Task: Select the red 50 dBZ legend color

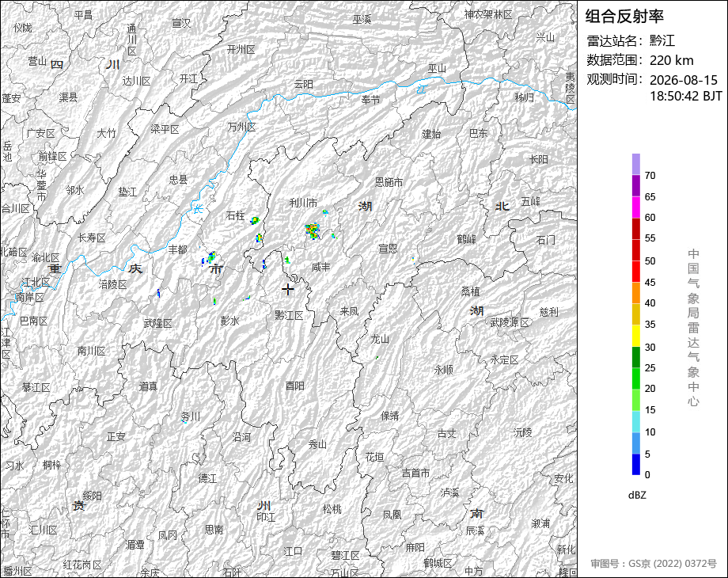Action: (x=636, y=250)
